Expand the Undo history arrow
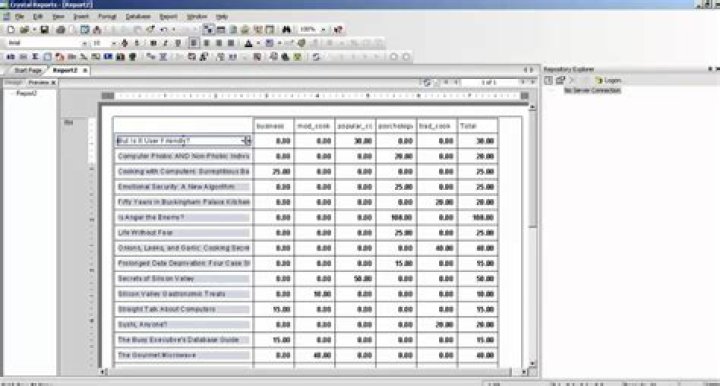This screenshot has width=720, height=386. click(x=173, y=30)
